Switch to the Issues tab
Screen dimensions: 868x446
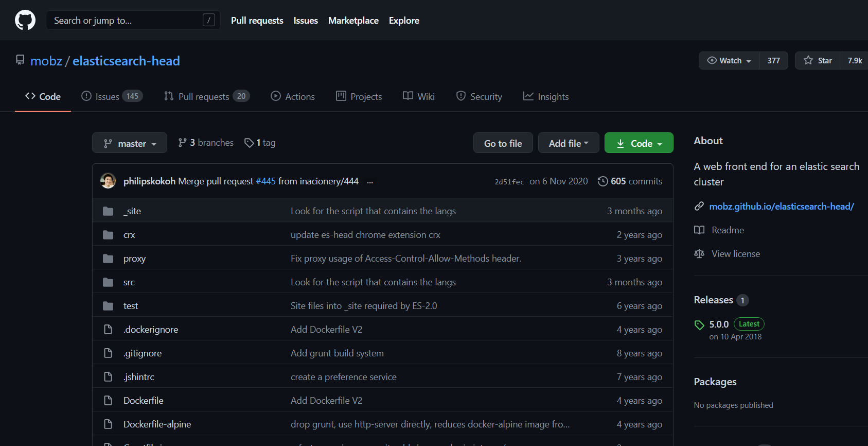coord(107,97)
